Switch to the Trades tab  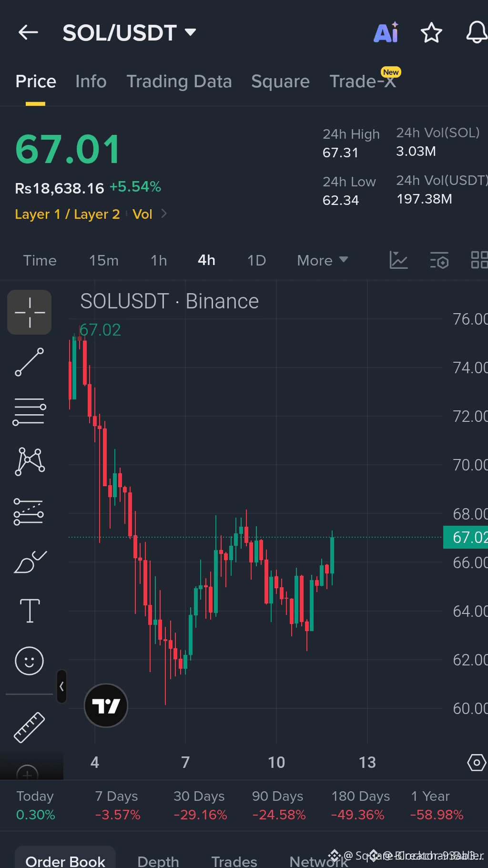coord(234,861)
